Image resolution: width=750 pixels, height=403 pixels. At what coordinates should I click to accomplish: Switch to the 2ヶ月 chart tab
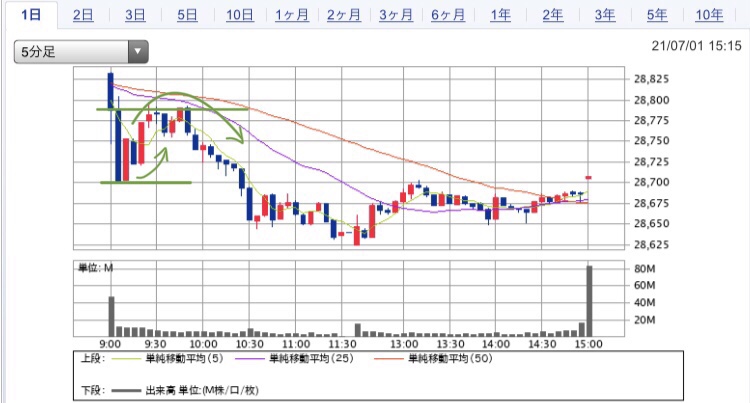coord(344,15)
